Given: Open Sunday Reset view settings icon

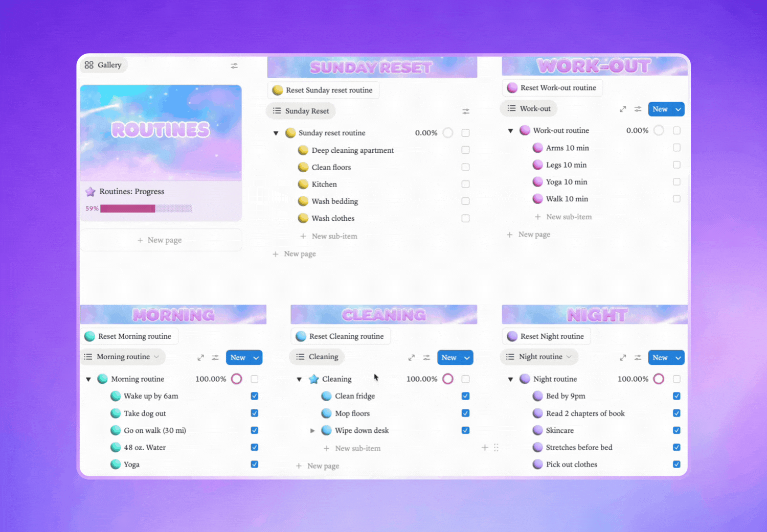Looking at the screenshot, I should tap(465, 111).
